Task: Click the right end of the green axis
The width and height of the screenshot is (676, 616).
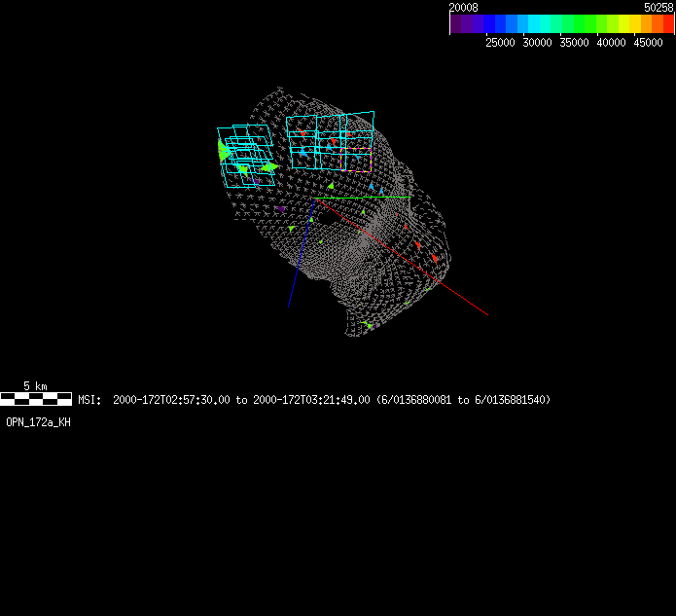Action: tap(410, 198)
